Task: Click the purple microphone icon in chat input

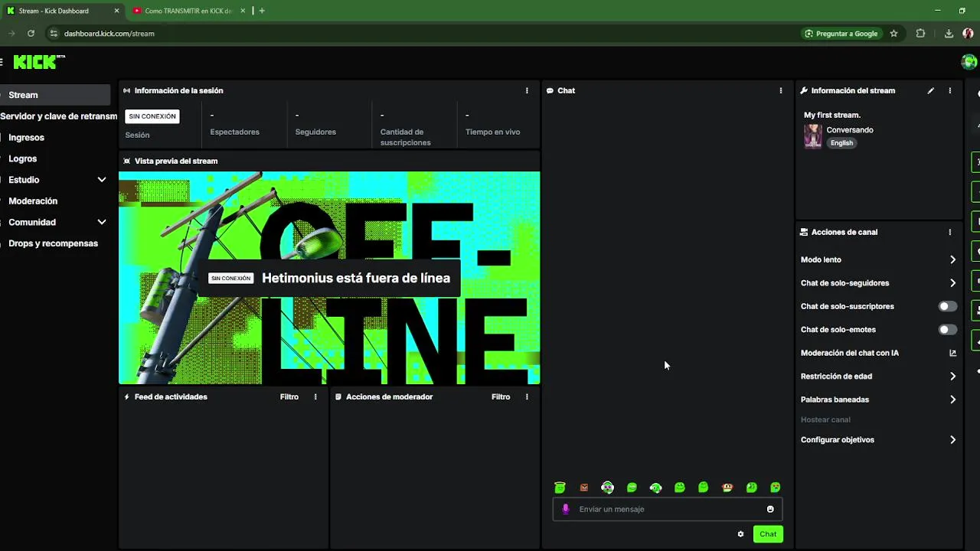Action: 566,509
